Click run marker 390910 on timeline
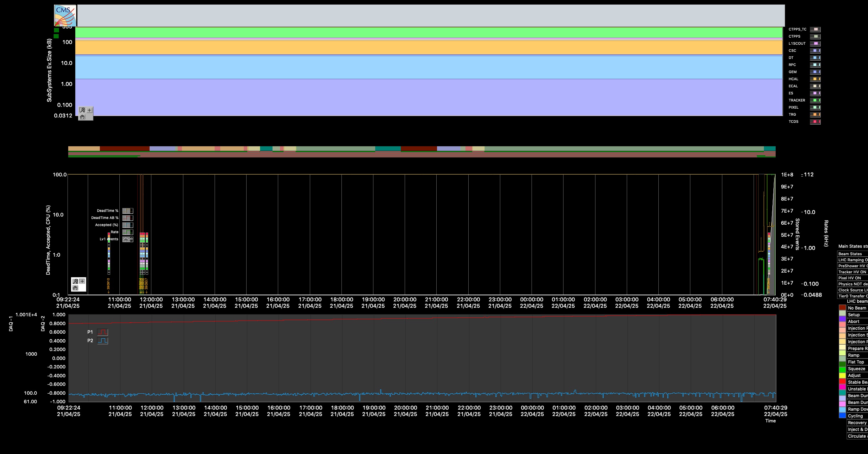 coord(108,286)
